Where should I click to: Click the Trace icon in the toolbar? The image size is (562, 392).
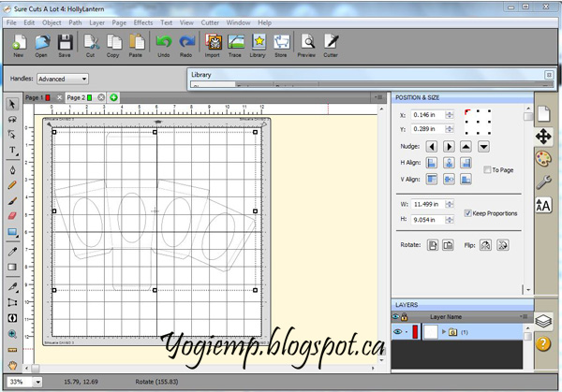[x=236, y=43]
